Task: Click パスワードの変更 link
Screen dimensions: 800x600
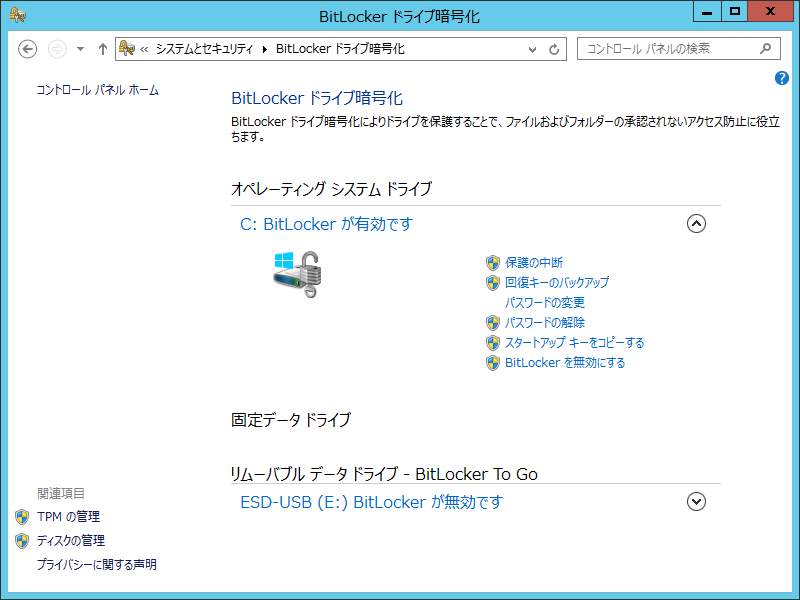Action: coord(544,303)
